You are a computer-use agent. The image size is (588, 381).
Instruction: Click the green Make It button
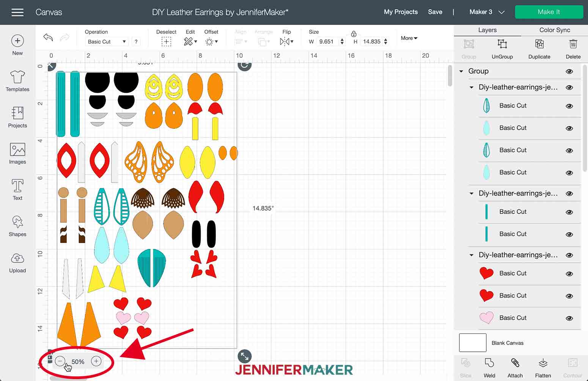[549, 12]
